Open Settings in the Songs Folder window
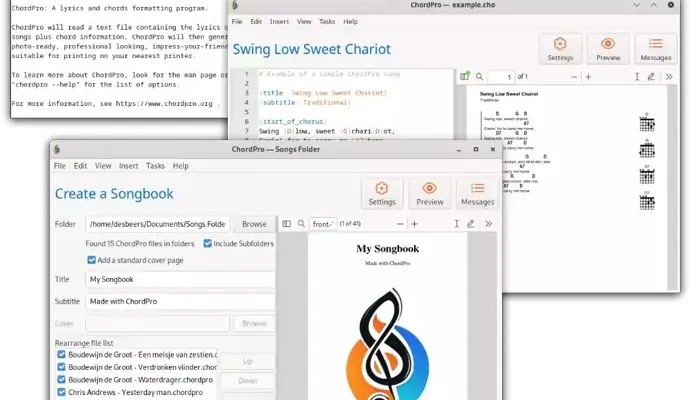691x400 pixels. 380,192
